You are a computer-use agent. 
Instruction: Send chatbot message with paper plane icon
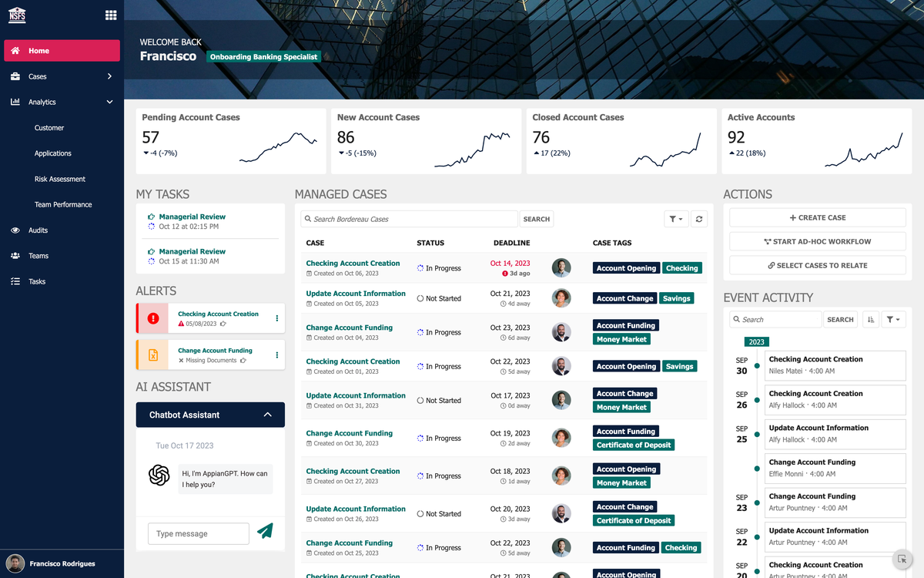(x=265, y=531)
